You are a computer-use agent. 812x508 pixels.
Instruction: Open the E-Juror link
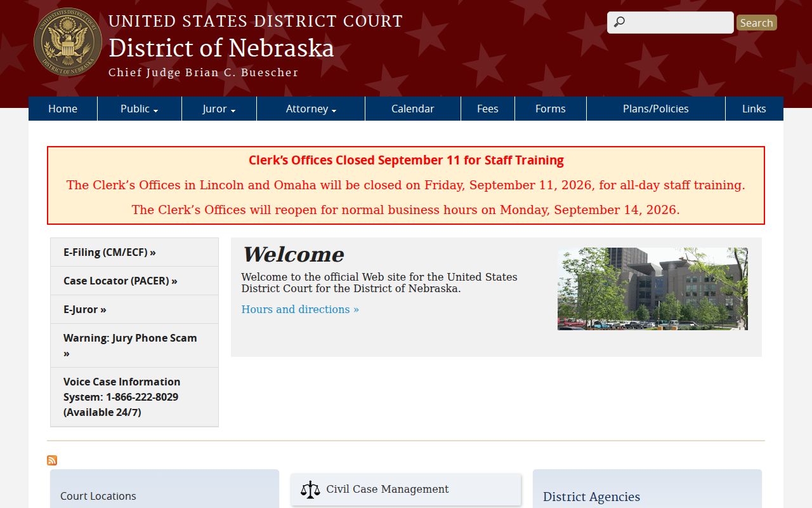click(134, 309)
